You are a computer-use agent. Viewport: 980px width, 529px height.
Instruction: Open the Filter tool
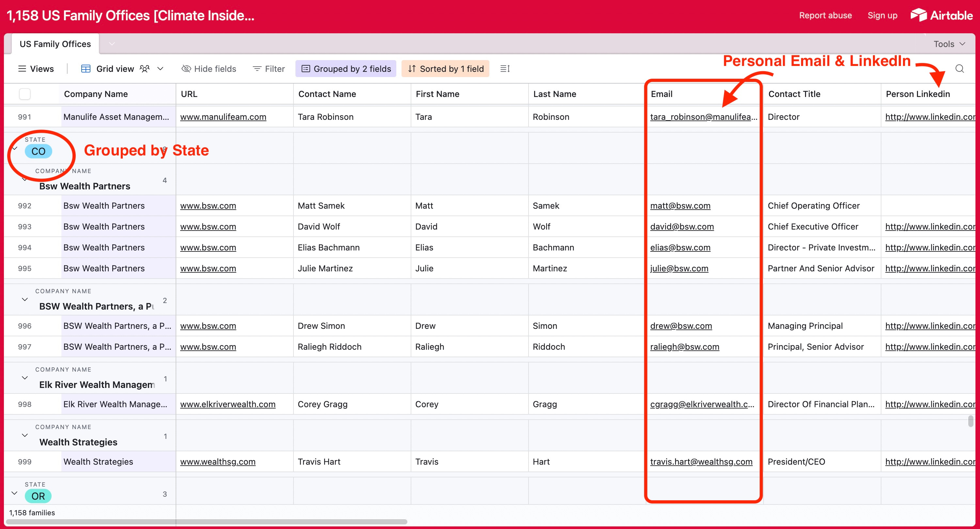pos(269,69)
